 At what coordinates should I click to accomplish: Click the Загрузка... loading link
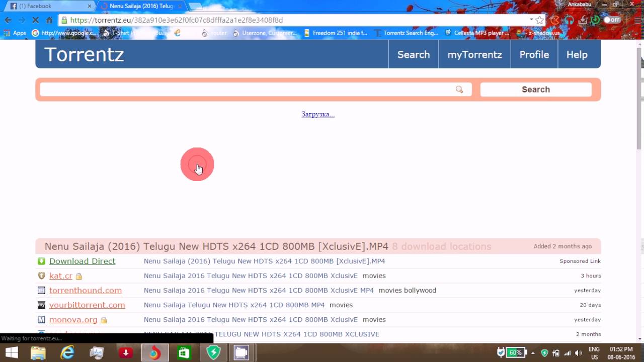318,114
